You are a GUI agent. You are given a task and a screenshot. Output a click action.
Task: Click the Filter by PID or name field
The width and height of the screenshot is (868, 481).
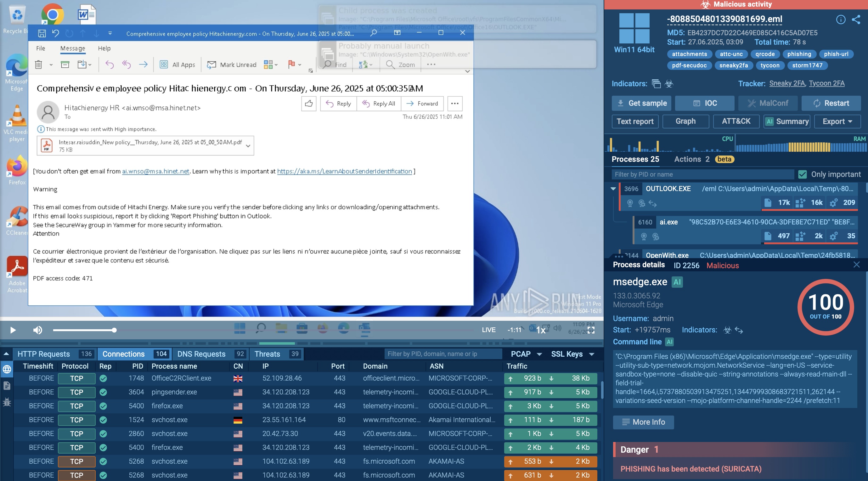[x=702, y=174]
